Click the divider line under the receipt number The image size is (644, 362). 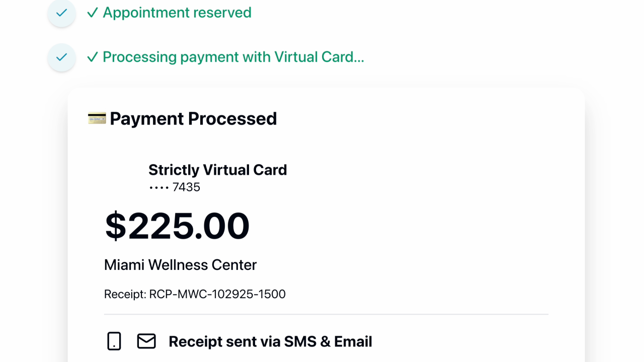326,314
